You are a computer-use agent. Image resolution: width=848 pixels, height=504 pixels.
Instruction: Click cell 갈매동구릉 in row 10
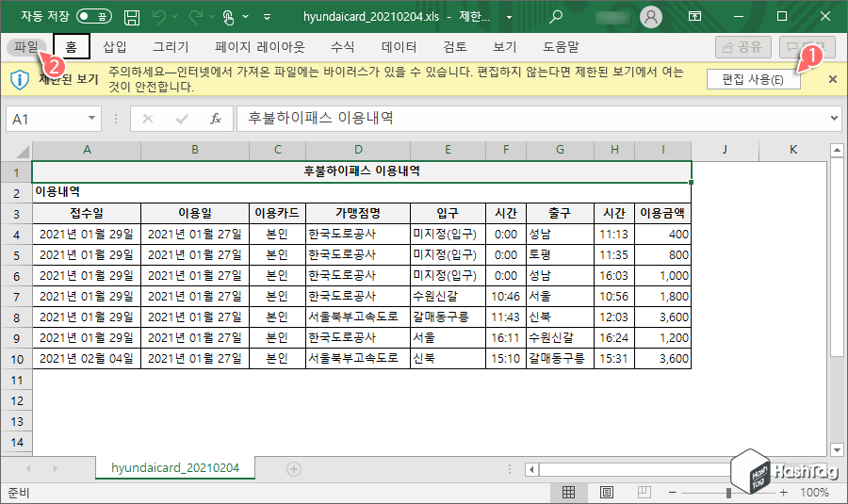click(560, 359)
